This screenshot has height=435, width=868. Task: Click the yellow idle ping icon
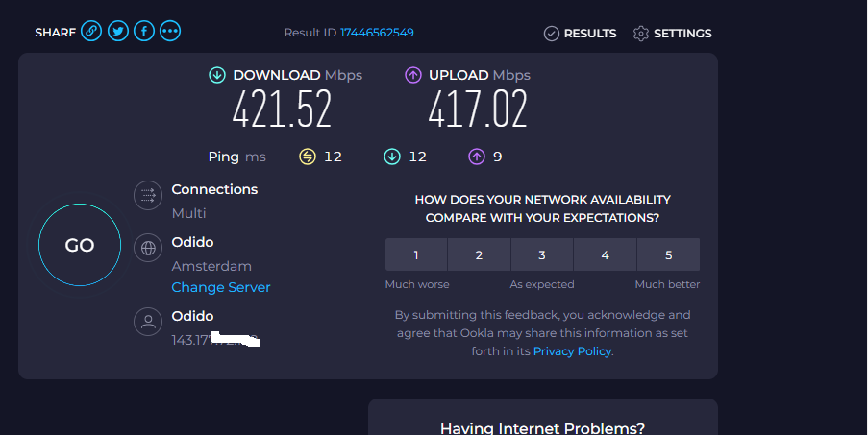(308, 157)
